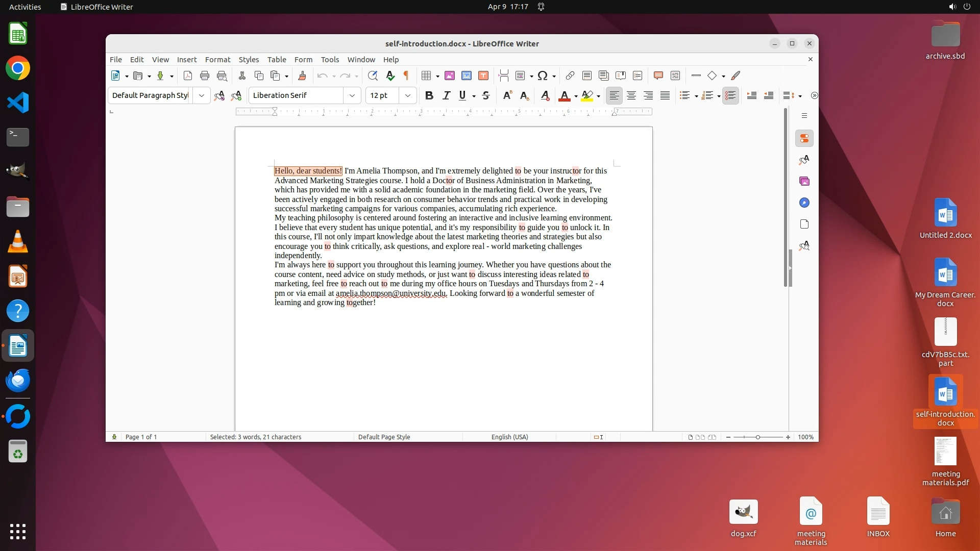Open the font size dropdown arrow

point(407,95)
